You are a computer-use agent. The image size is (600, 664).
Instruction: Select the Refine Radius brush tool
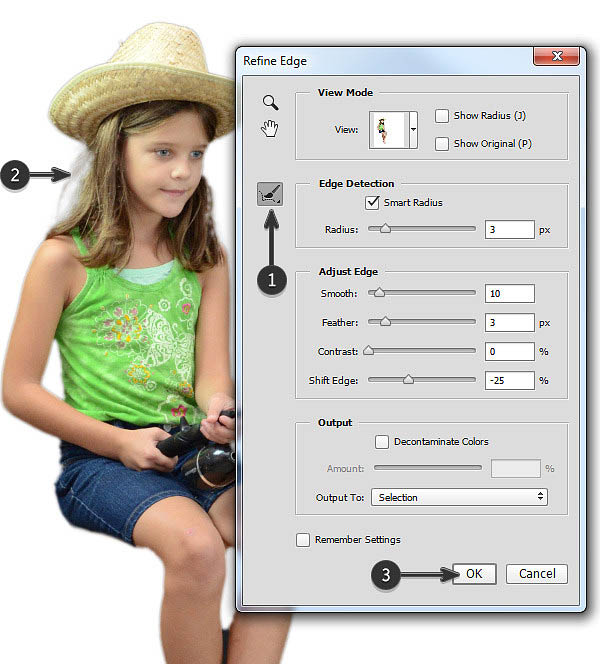[270, 194]
